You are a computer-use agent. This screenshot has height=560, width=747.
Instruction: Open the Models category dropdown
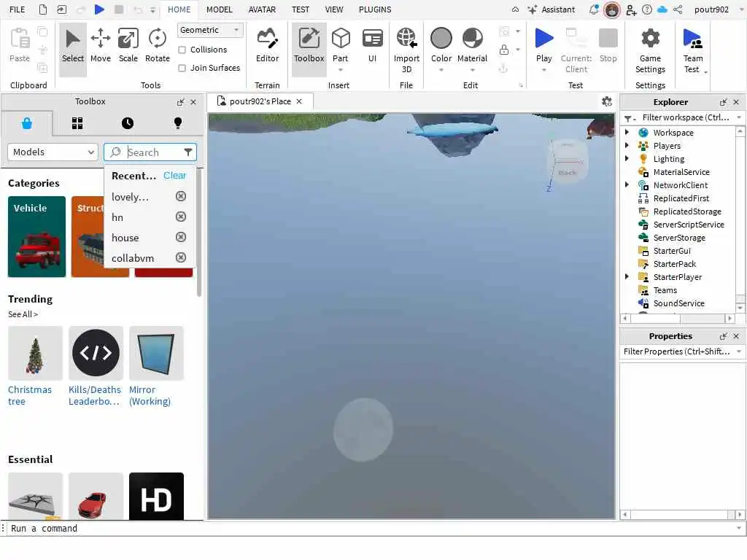[x=53, y=152]
